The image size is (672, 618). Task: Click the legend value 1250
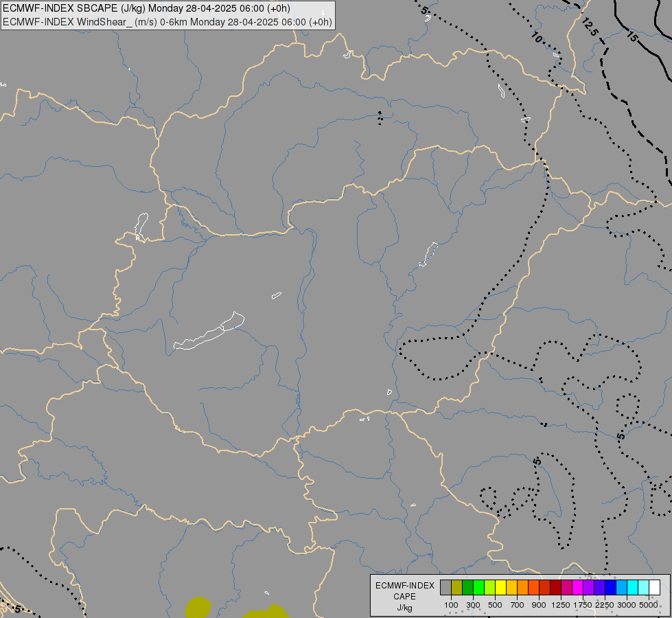pos(561,605)
